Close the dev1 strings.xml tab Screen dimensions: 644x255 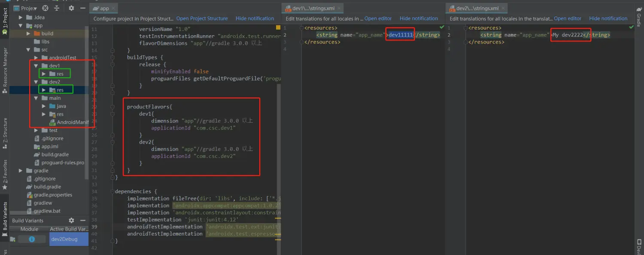click(339, 8)
